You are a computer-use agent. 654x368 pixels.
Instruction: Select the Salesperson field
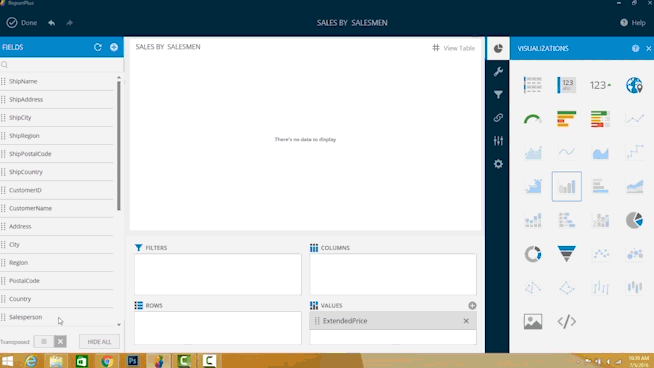pyautogui.click(x=57, y=317)
